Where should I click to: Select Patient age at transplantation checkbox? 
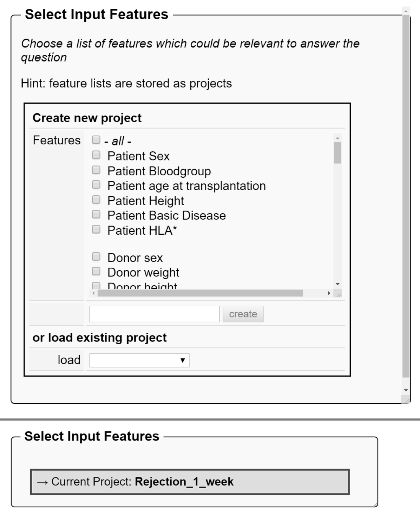click(x=96, y=185)
